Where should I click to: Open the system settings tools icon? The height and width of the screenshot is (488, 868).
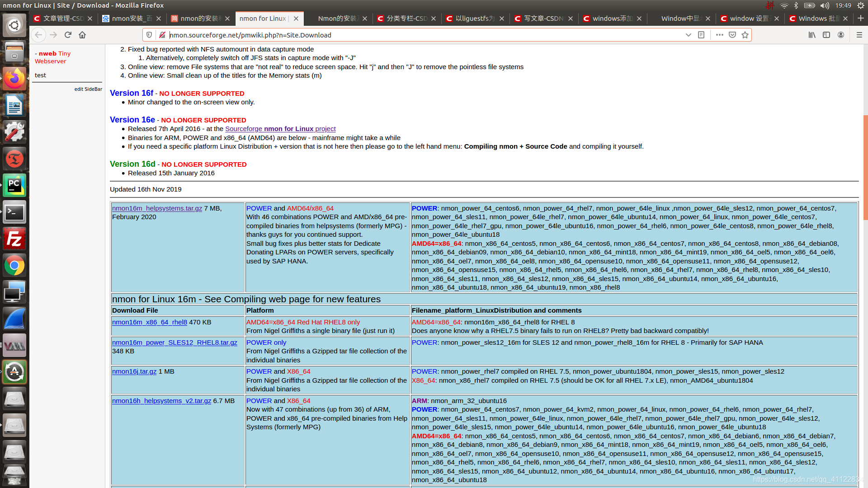pyautogui.click(x=14, y=132)
